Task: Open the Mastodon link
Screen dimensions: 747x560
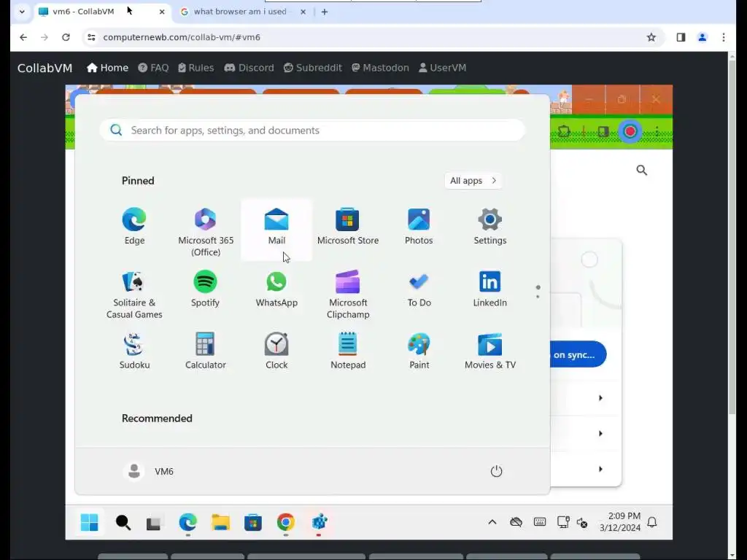Action: coord(380,68)
